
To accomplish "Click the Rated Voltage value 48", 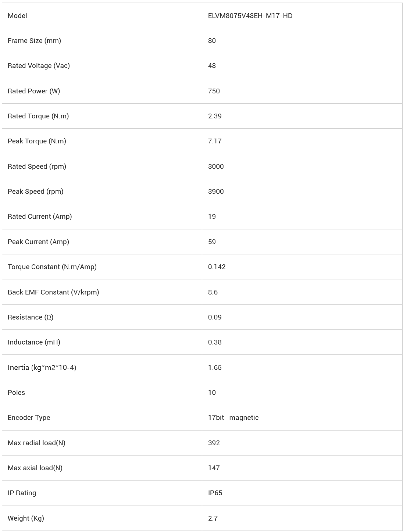I will point(212,65).
